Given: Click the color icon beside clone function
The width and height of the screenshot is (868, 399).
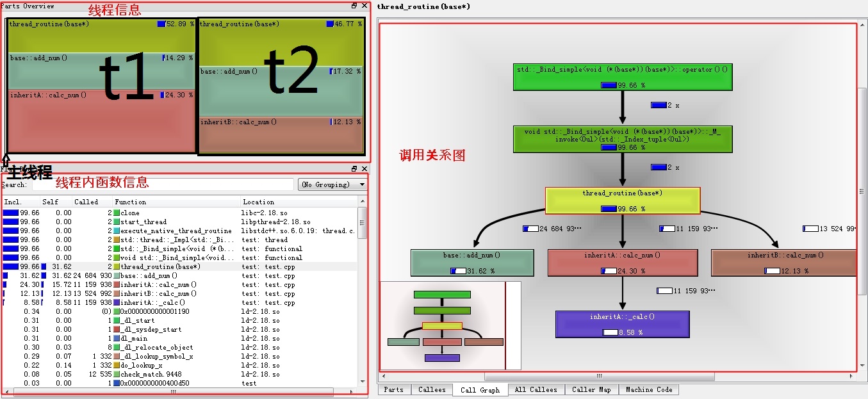Looking at the screenshot, I should [117, 213].
